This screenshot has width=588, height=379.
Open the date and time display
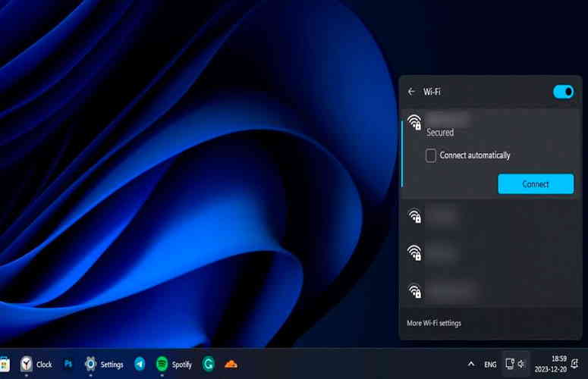point(551,364)
